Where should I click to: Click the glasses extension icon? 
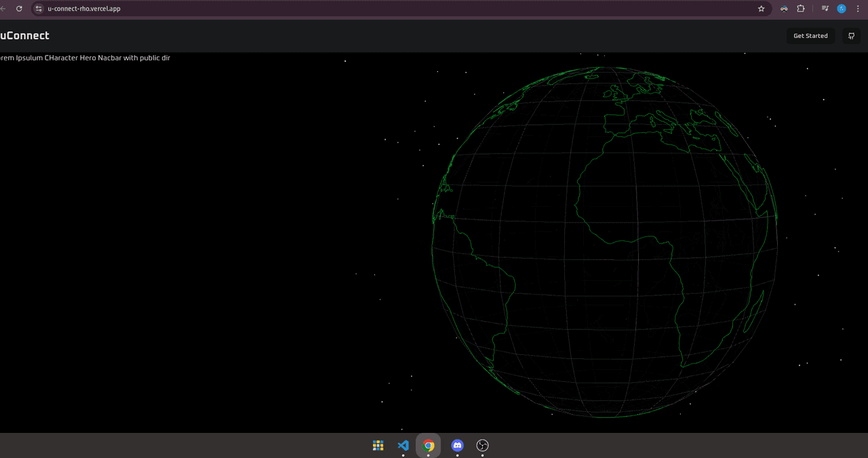click(784, 9)
